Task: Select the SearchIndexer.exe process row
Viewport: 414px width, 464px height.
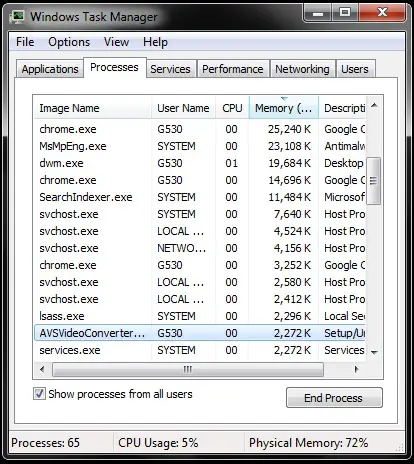Action: point(200,197)
